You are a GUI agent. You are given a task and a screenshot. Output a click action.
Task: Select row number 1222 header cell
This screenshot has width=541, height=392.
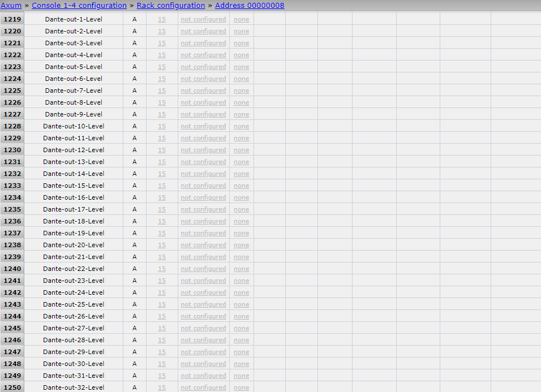click(12, 55)
